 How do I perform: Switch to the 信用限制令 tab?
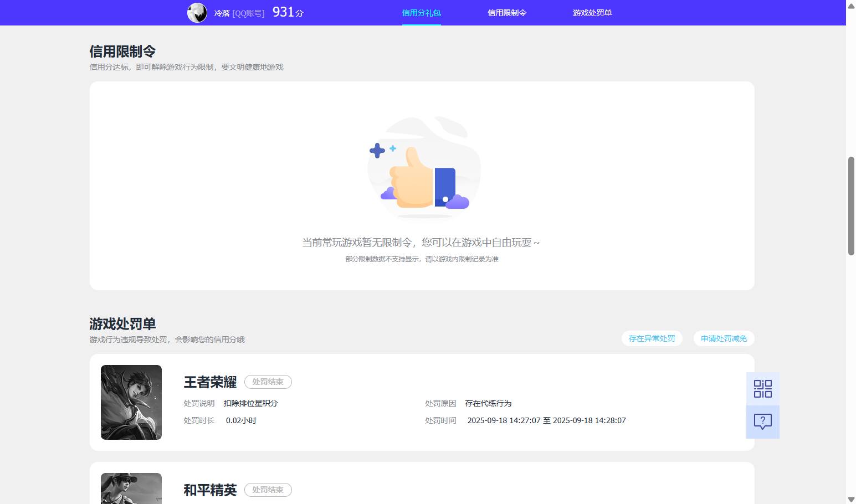[507, 13]
